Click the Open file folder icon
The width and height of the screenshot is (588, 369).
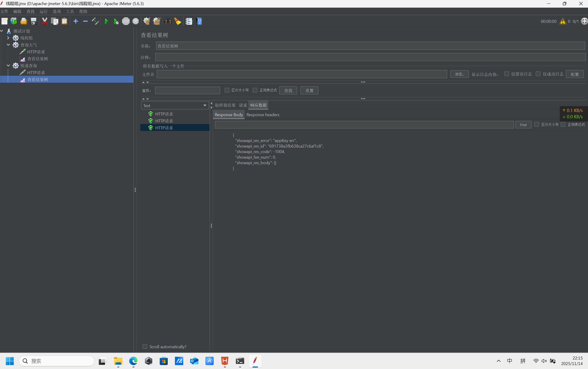24,21
